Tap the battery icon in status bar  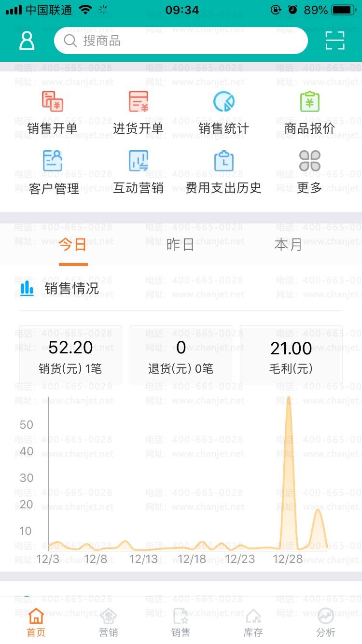344,10
